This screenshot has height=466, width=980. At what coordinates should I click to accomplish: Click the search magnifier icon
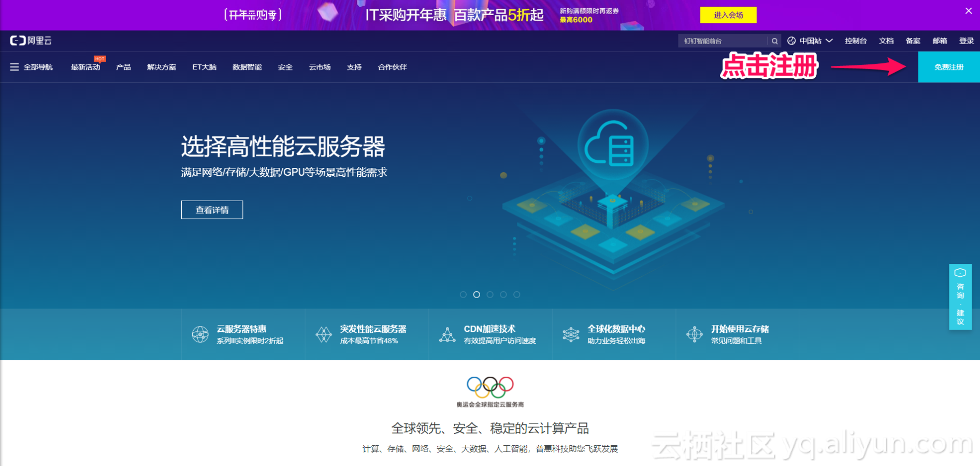(774, 41)
